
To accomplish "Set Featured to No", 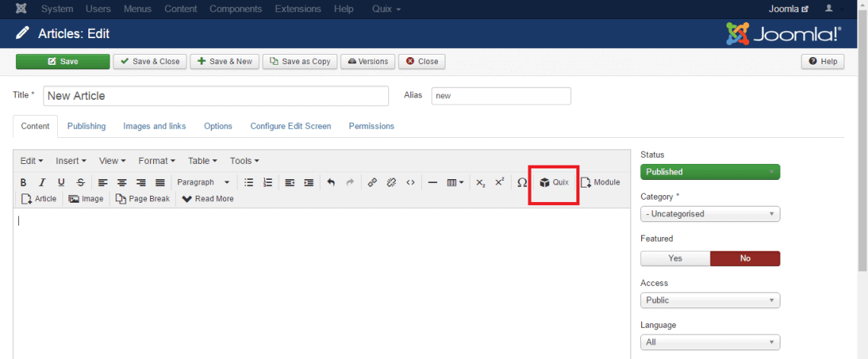I will (x=745, y=258).
